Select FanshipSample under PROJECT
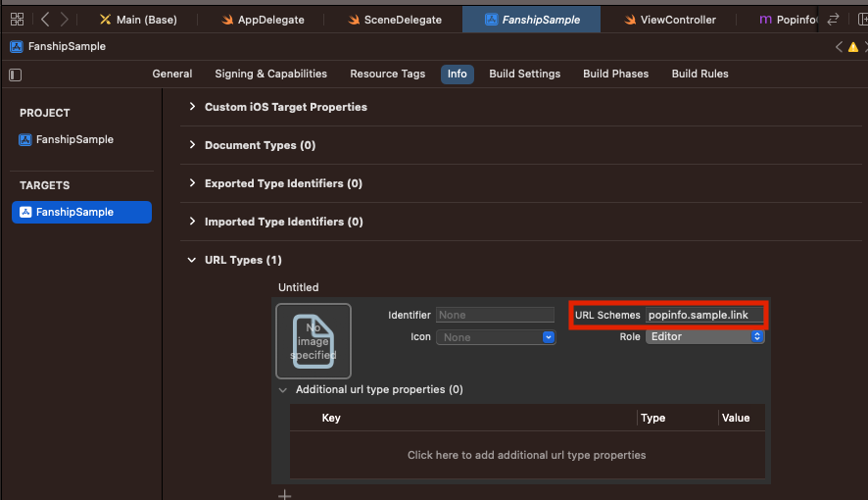Screen dimensions: 868x500 74,139
